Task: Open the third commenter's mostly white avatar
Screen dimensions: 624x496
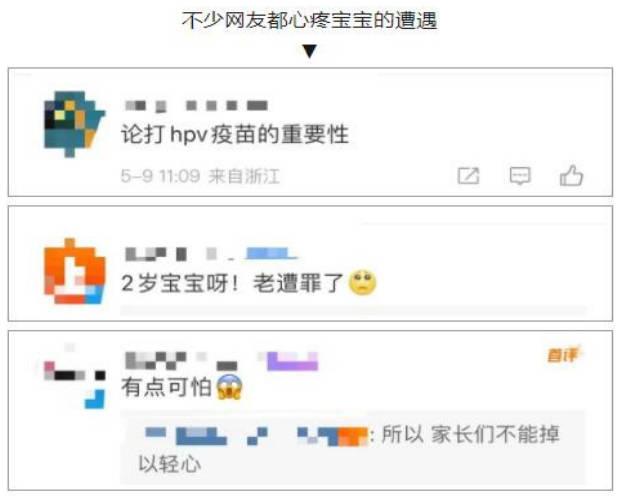Action: pos(74,376)
